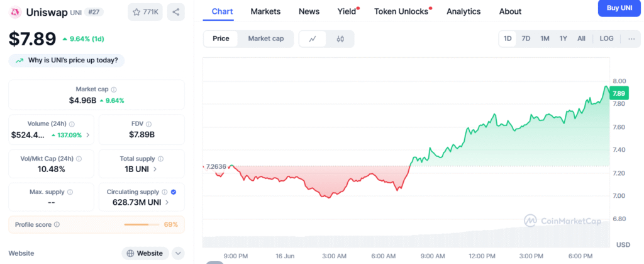Open 'Why is UNI's price up today?'
Viewport: 644px width, 264px height.
pos(67,61)
